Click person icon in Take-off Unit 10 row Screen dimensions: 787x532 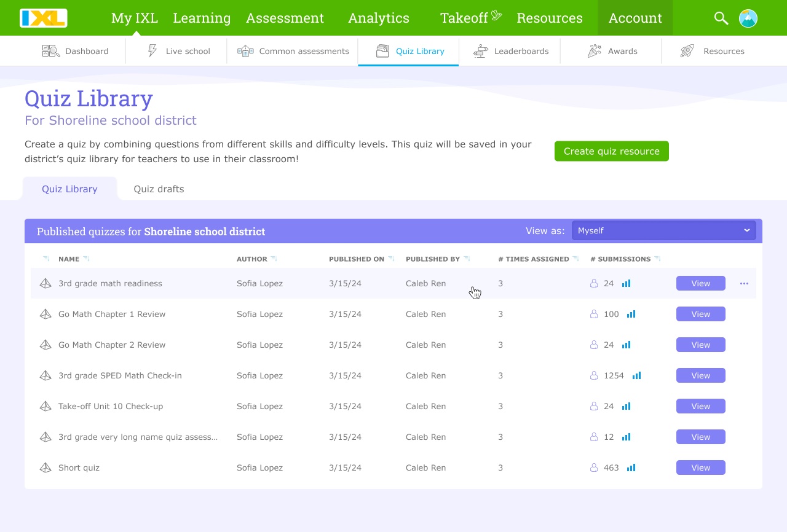594,406
